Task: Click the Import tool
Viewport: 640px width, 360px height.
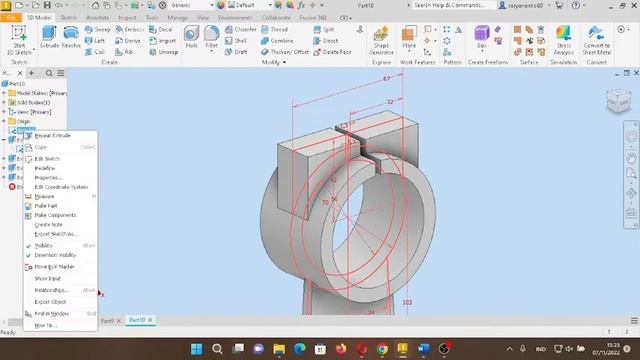Action: pyautogui.click(x=162, y=41)
